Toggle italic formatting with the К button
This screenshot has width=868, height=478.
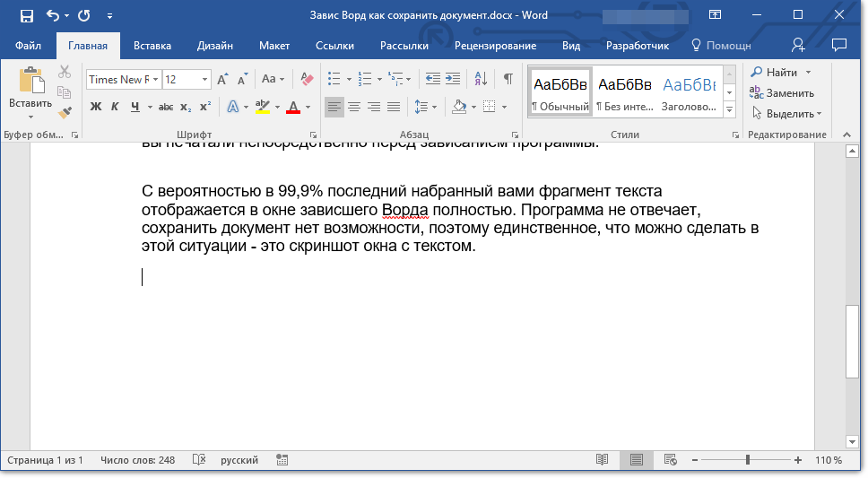point(115,107)
